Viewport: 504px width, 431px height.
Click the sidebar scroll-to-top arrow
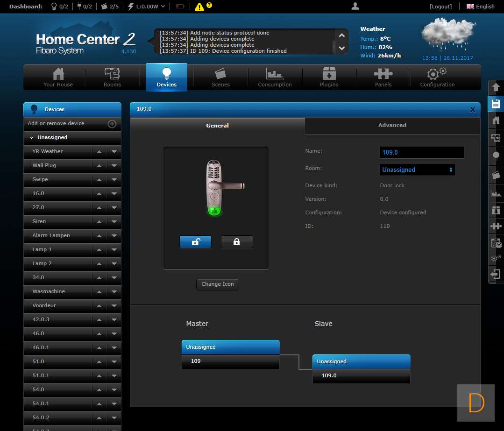tap(496, 87)
